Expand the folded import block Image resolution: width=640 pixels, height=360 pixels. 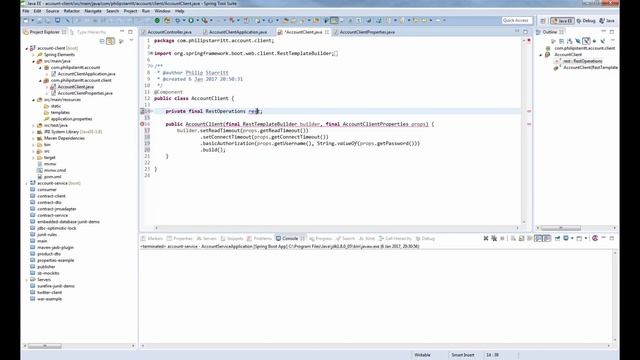pos(150,53)
